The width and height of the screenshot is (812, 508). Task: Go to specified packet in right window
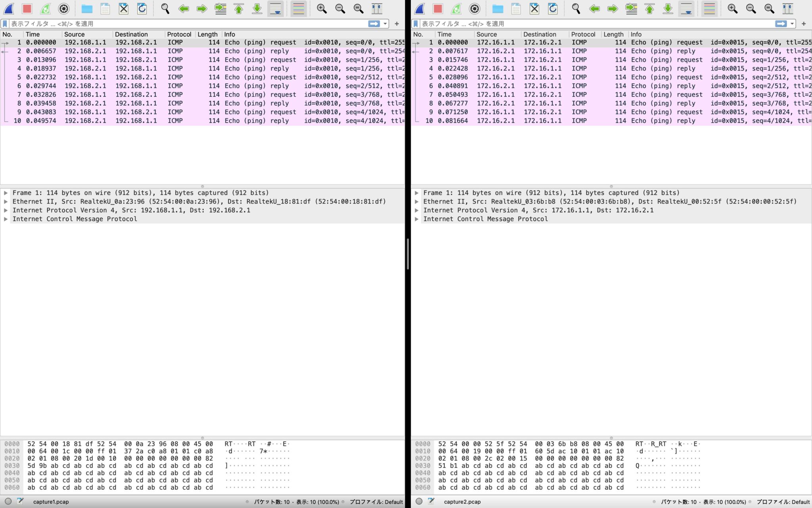click(631, 8)
